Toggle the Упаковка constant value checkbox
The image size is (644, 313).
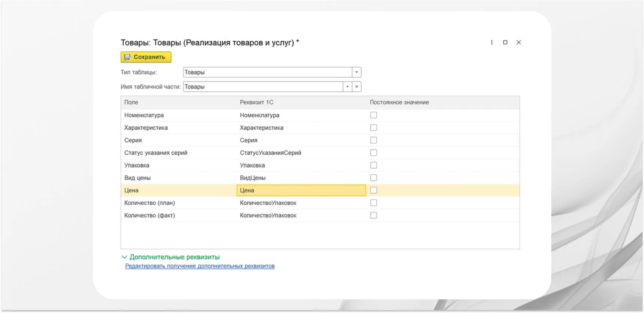tap(374, 165)
